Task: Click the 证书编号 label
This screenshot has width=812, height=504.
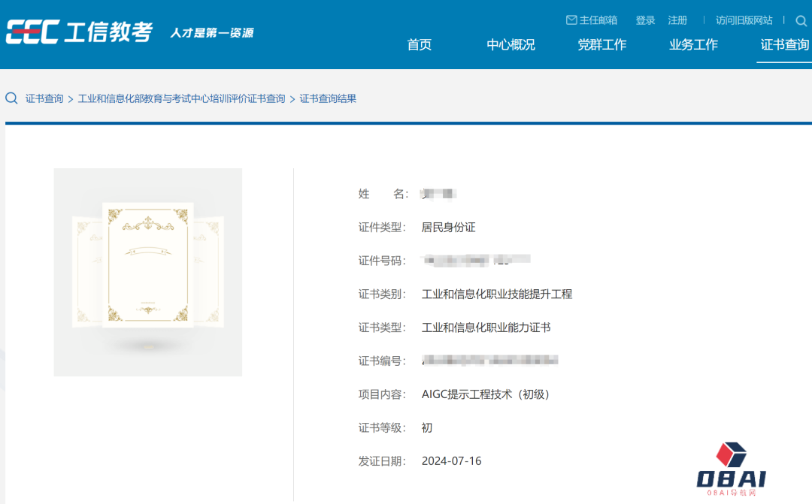Action: pyautogui.click(x=382, y=361)
